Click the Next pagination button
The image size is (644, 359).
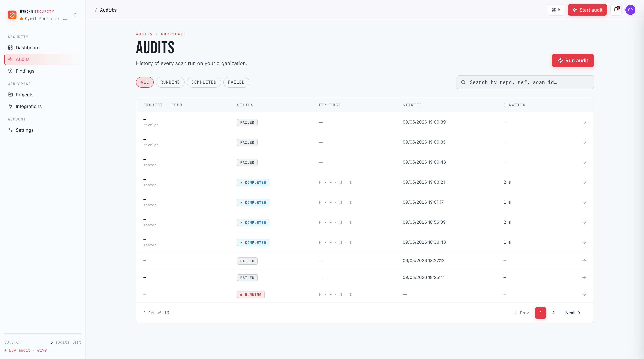[573, 313]
